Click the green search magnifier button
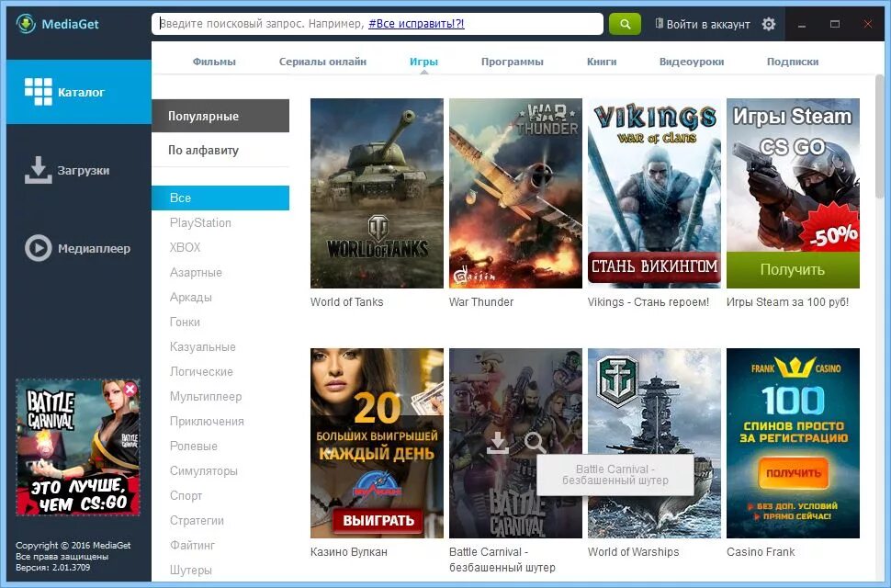 pos(625,24)
